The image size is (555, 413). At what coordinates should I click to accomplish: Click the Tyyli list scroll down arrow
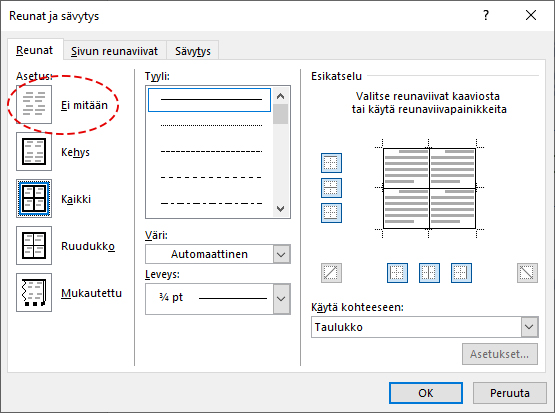tap(281, 209)
